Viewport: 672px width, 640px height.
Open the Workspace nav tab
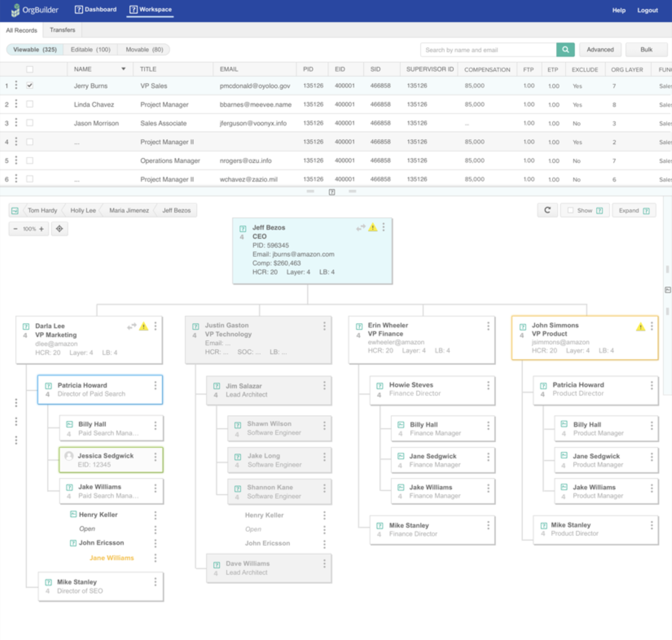click(150, 9)
